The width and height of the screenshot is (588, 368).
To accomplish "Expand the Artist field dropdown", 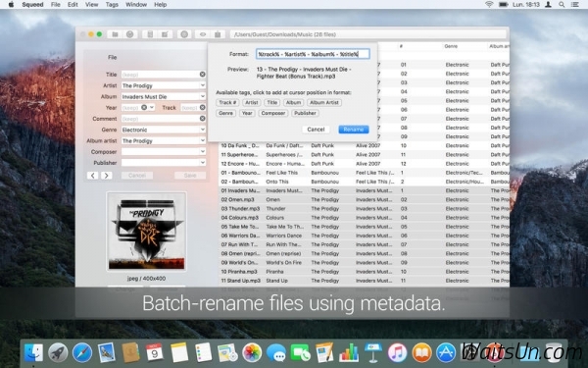I will tap(203, 85).
